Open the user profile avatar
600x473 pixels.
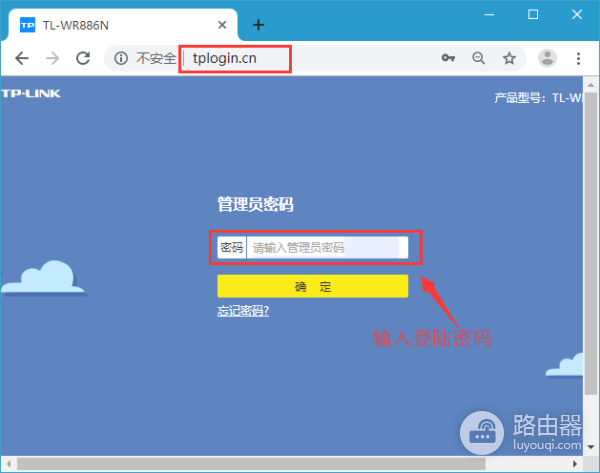[x=548, y=58]
